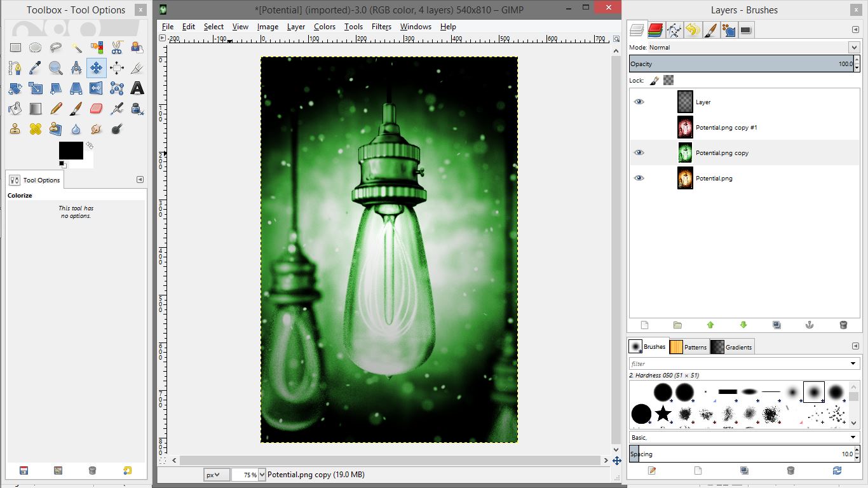
Task: Select the Clone stamp tool
Action: [x=15, y=128]
